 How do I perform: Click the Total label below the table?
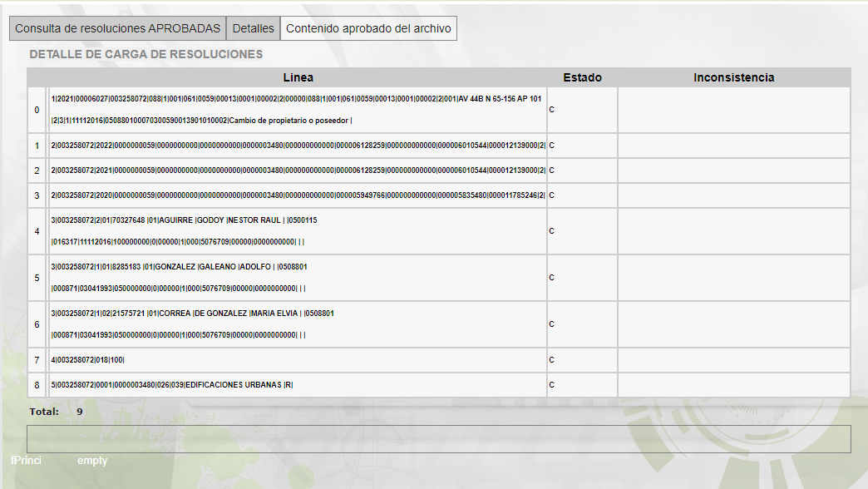point(44,412)
